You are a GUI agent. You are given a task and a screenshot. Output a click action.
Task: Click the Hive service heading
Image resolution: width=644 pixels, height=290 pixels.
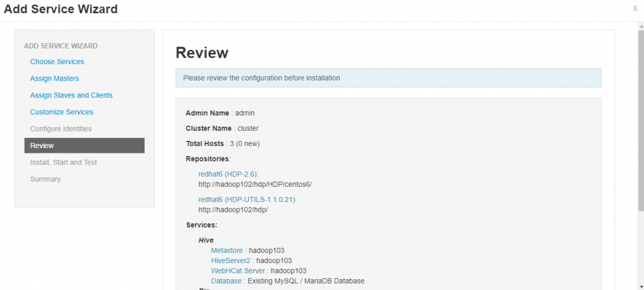(x=206, y=240)
